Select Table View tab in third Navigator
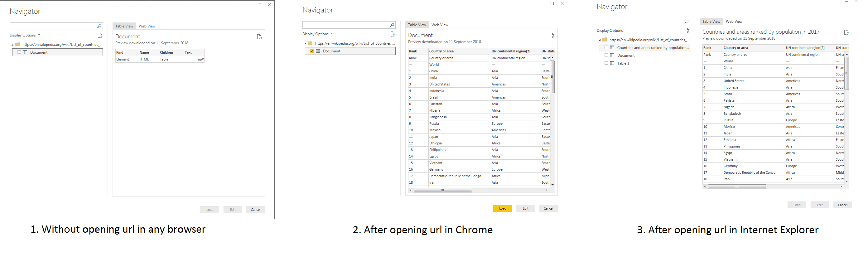The height and width of the screenshot is (257, 868). [711, 22]
